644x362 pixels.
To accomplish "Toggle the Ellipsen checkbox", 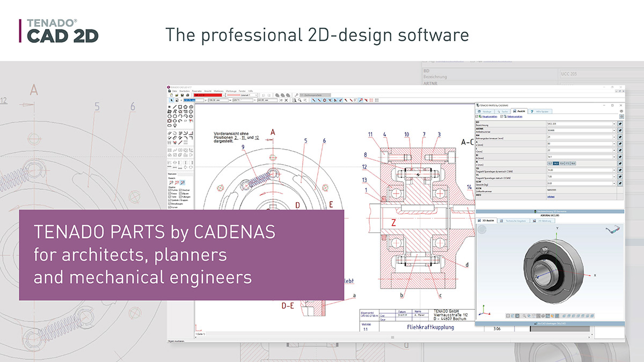I will click(180, 194).
